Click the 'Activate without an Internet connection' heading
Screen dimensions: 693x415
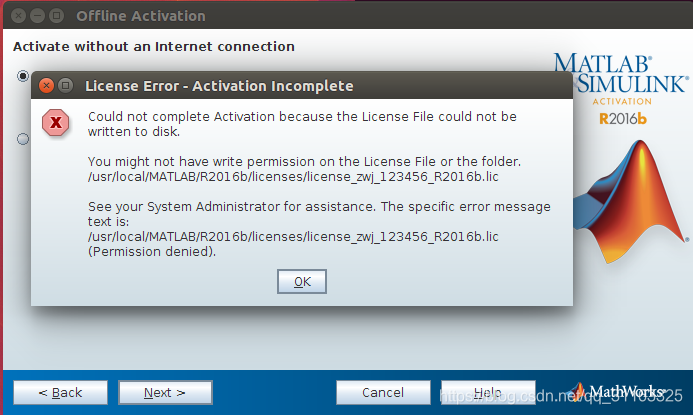pyautogui.click(x=153, y=46)
